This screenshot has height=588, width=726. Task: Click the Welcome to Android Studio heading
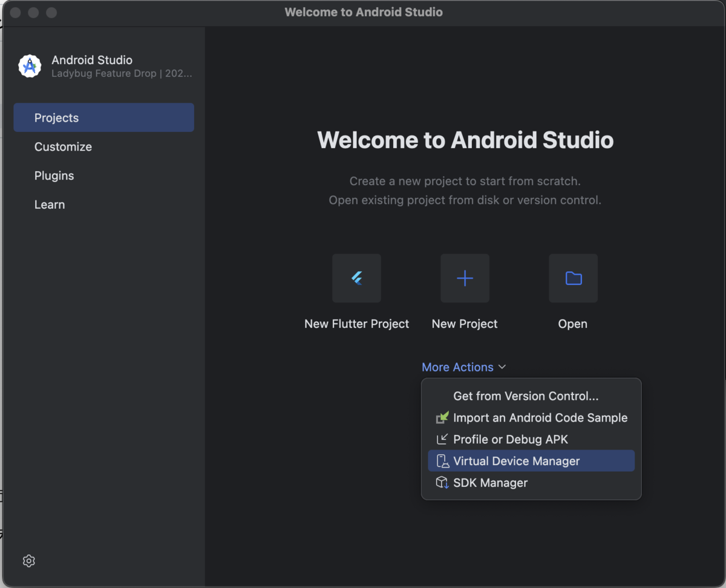(x=465, y=140)
